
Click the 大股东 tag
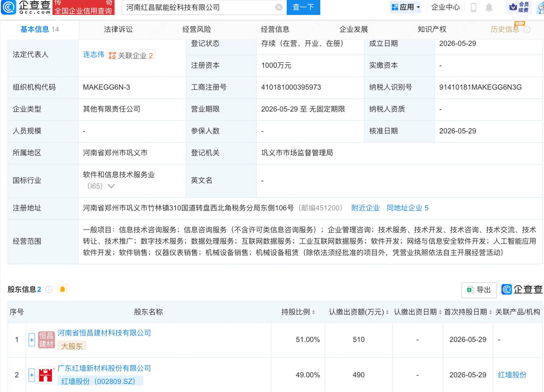point(72,346)
